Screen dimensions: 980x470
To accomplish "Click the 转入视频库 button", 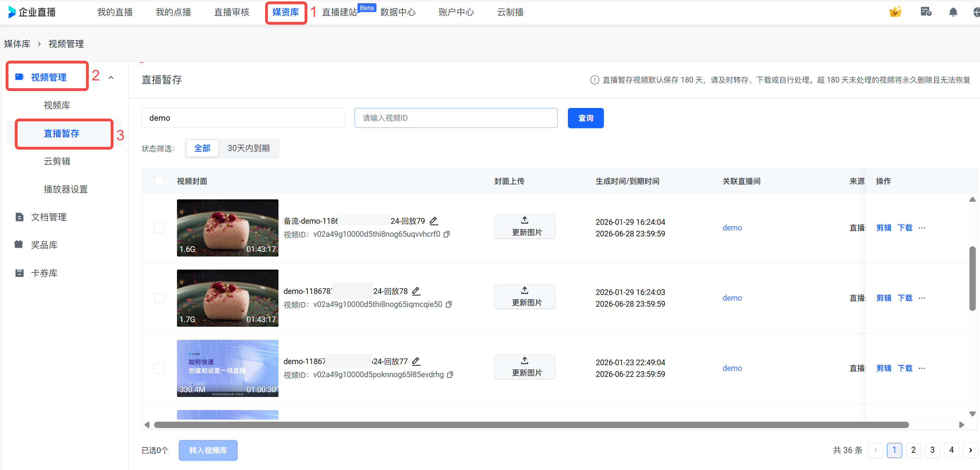I will pos(208,450).
